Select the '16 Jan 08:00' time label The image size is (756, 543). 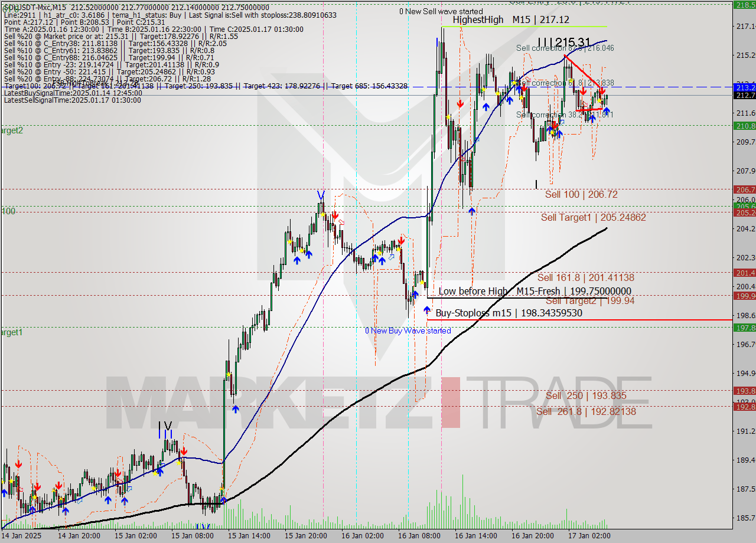(x=419, y=536)
